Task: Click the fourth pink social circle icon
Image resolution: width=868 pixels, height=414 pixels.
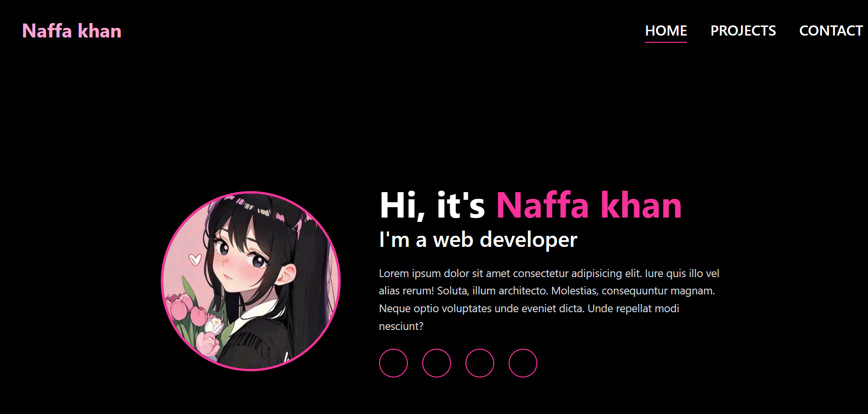Action: [x=523, y=363]
